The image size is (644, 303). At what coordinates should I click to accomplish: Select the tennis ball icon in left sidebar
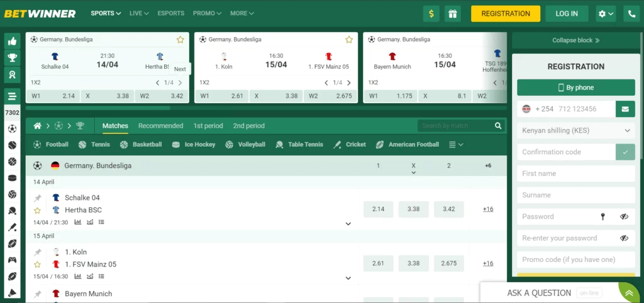pos(13,145)
